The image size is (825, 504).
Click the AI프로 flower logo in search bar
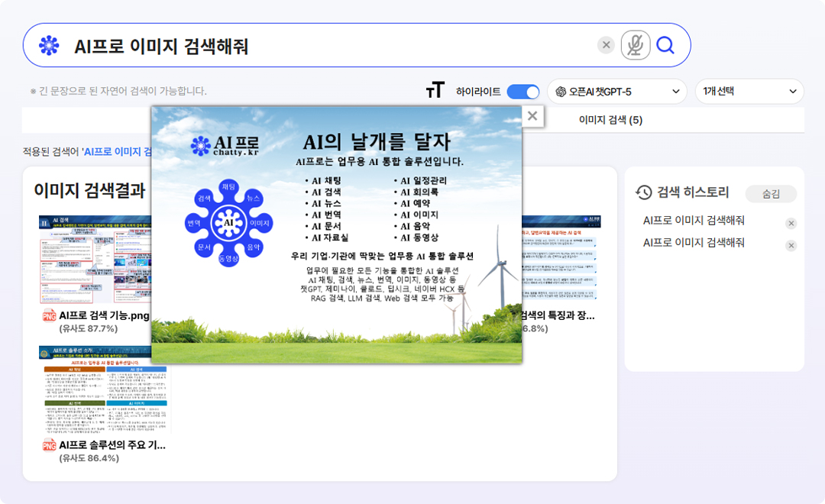pyautogui.click(x=49, y=46)
